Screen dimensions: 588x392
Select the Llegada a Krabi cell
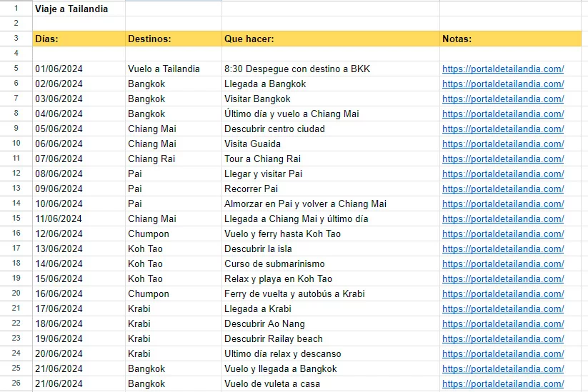click(330, 308)
